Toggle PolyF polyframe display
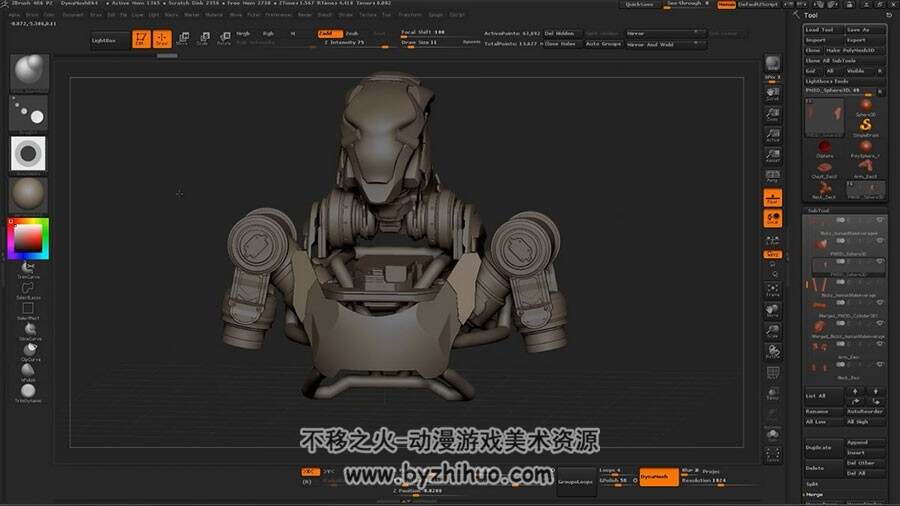Image resolution: width=900 pixels, height=506 pixels. 773,373
